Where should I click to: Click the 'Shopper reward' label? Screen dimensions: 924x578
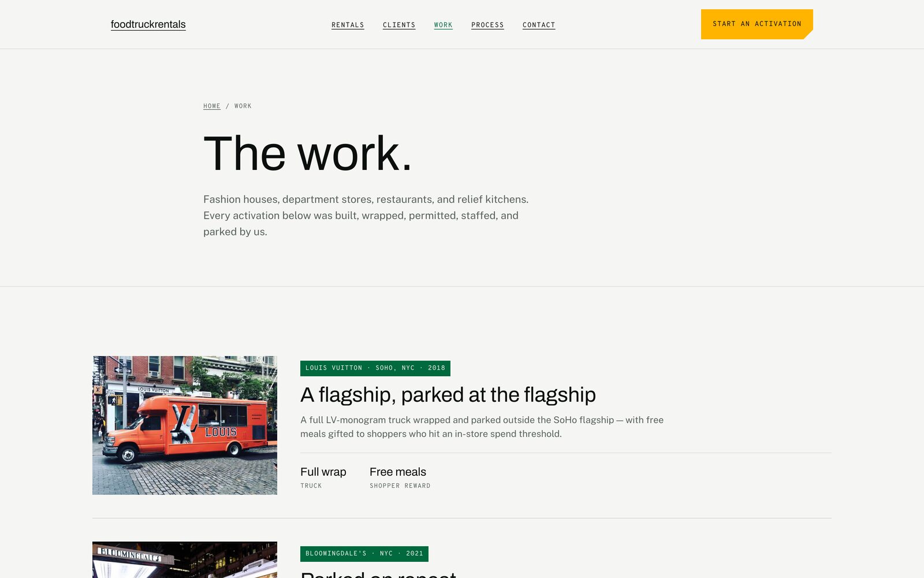[400, 486]
